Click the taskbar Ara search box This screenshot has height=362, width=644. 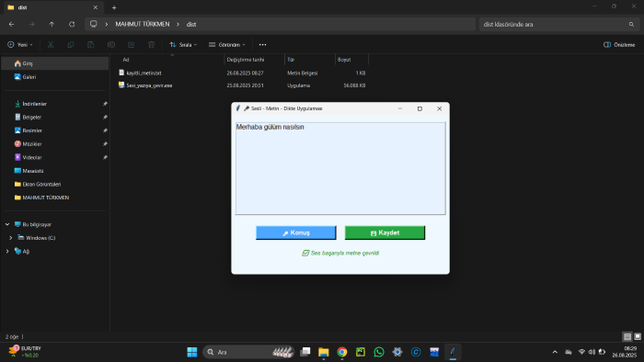[248, 352]
